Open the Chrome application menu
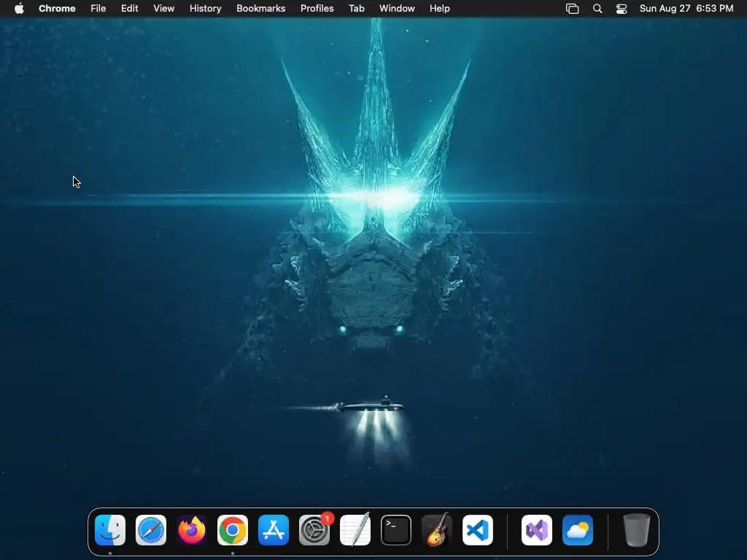The height and width of the screenshot is (560, 747). pyautogui.click(x=57, y=9)
